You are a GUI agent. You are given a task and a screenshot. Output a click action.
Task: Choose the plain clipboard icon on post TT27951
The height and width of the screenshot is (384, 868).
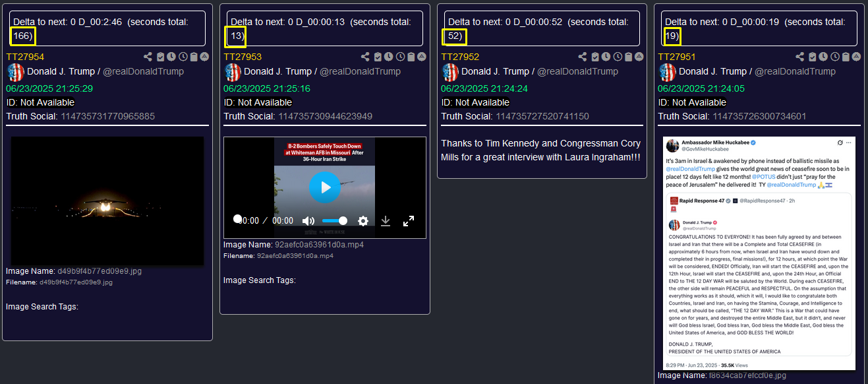click(846, 57)
